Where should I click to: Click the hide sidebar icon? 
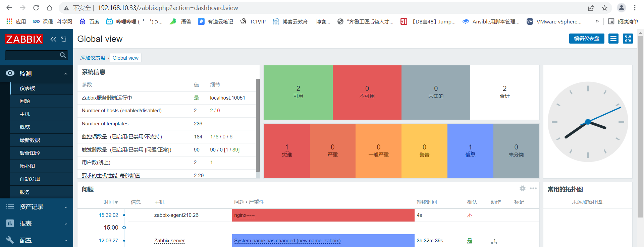coord(63,39)
